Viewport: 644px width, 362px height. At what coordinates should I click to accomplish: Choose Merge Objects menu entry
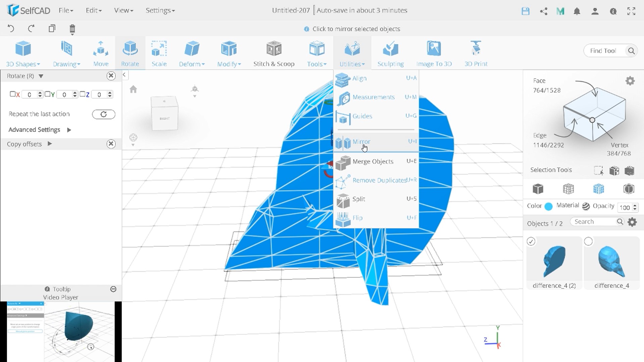click(376, 162)
